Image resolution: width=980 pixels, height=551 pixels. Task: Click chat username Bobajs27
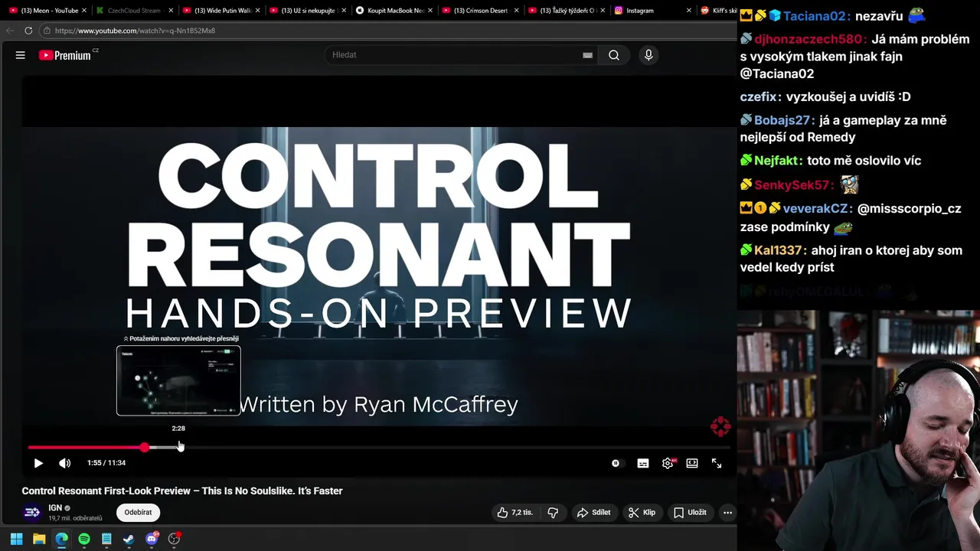784,120
